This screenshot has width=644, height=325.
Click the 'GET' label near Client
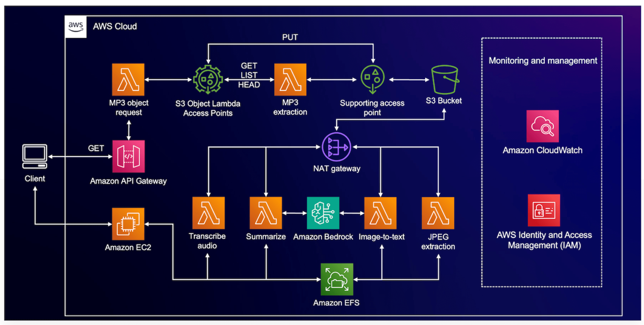[96, 148]
